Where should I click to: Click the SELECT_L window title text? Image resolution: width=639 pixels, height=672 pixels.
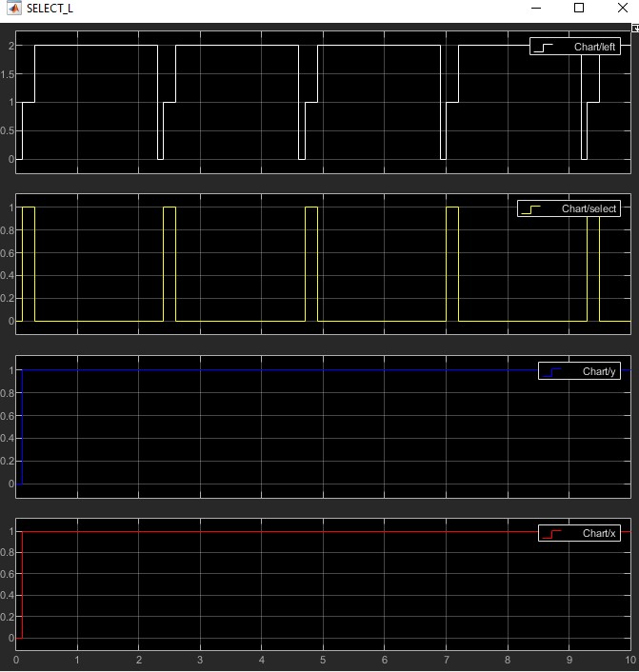tap(50, 9)
